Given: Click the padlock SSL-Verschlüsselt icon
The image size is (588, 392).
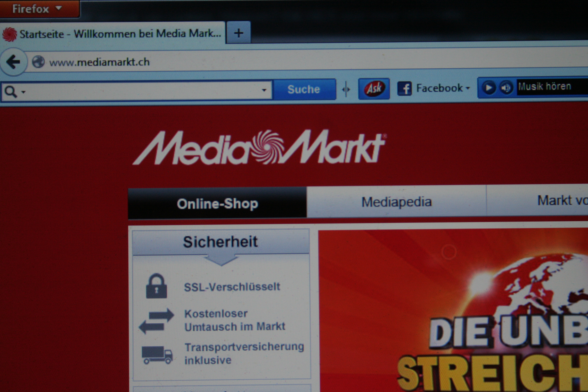Looking at the screenshot, I should [156, 286].
